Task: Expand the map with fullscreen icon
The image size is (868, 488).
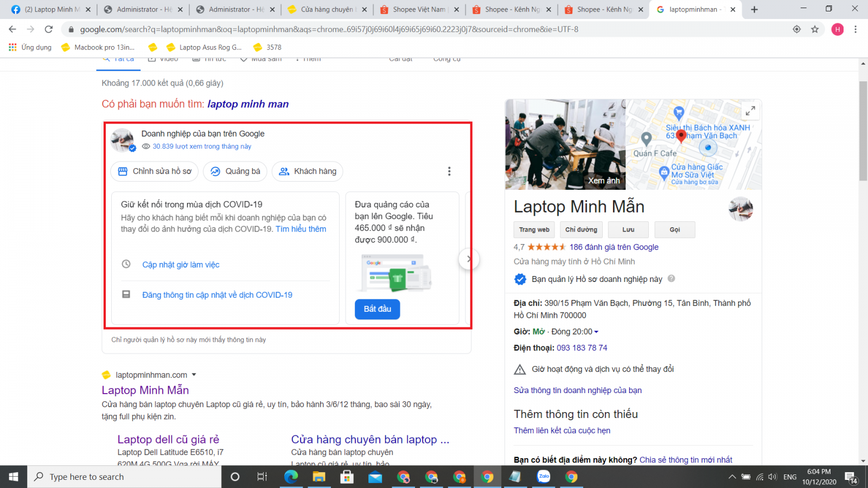Action: (750, 111)
